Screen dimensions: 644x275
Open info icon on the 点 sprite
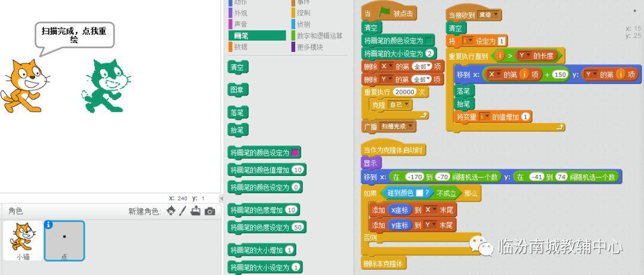48,224
